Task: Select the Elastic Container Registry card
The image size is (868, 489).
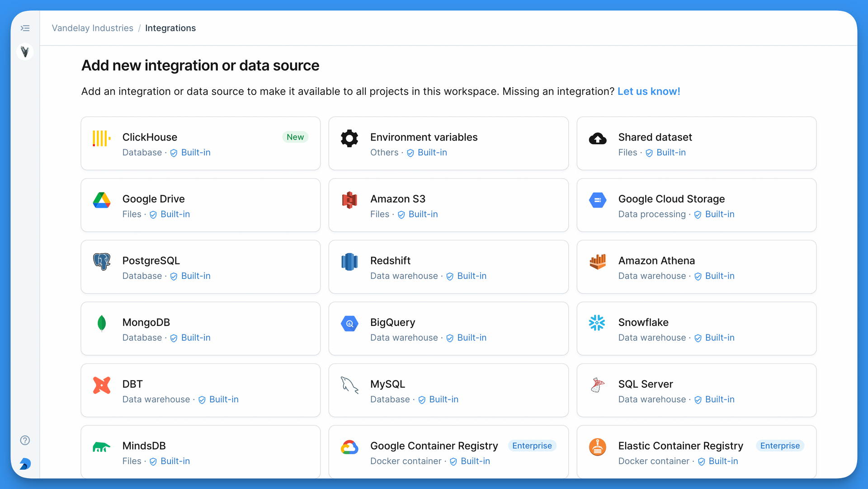Action: tap(696, 451)
